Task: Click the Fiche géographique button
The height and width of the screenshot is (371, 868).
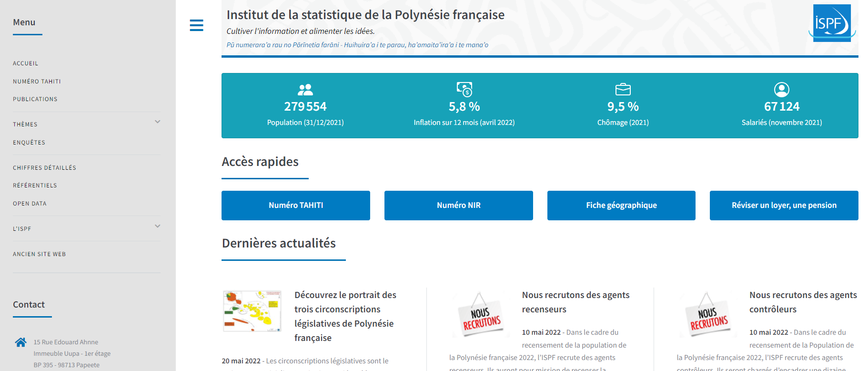Action: (621, 206)
